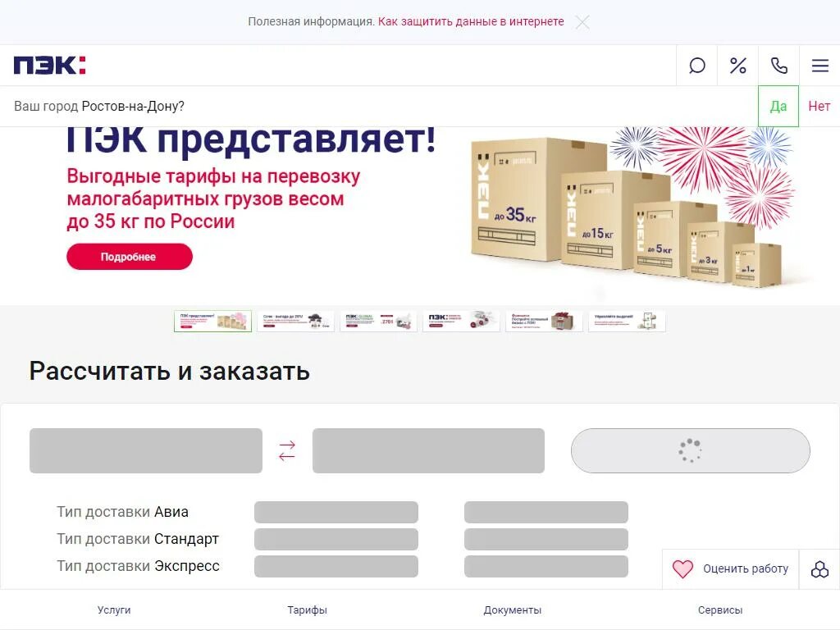Open the percent promotions icon

tap(737, 66)
